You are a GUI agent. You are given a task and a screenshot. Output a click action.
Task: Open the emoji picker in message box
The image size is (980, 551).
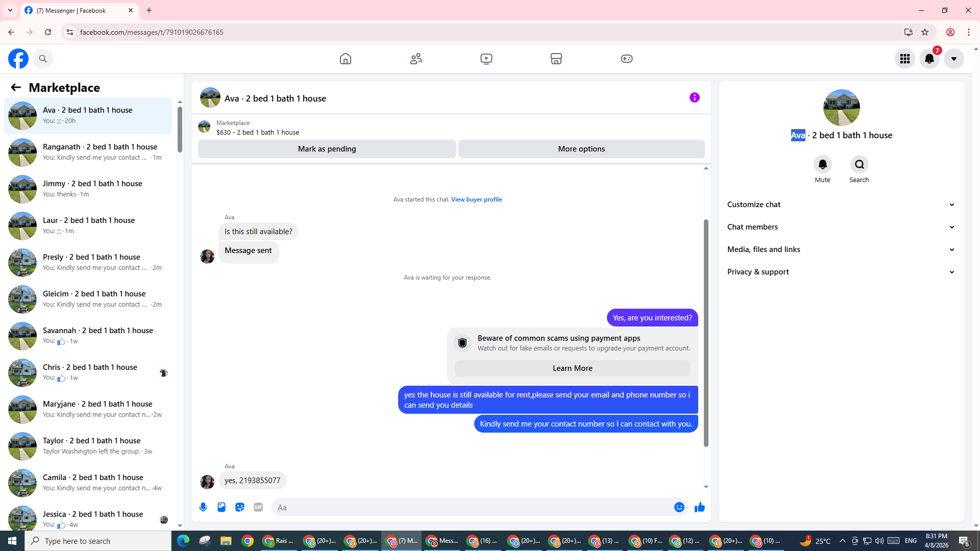pos(679,507)
